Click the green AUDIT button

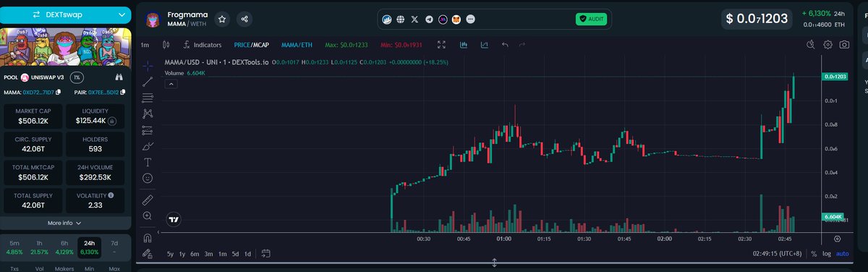(591, 20)
